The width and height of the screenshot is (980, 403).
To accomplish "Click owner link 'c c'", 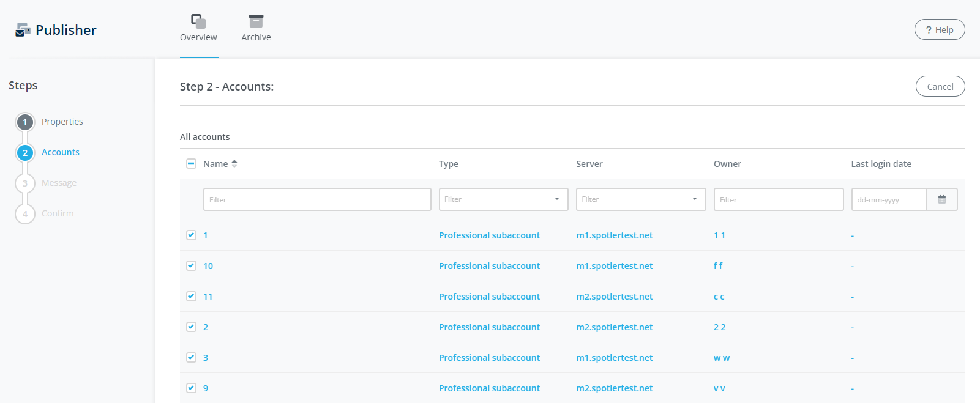I will click(x=719, y=297).
